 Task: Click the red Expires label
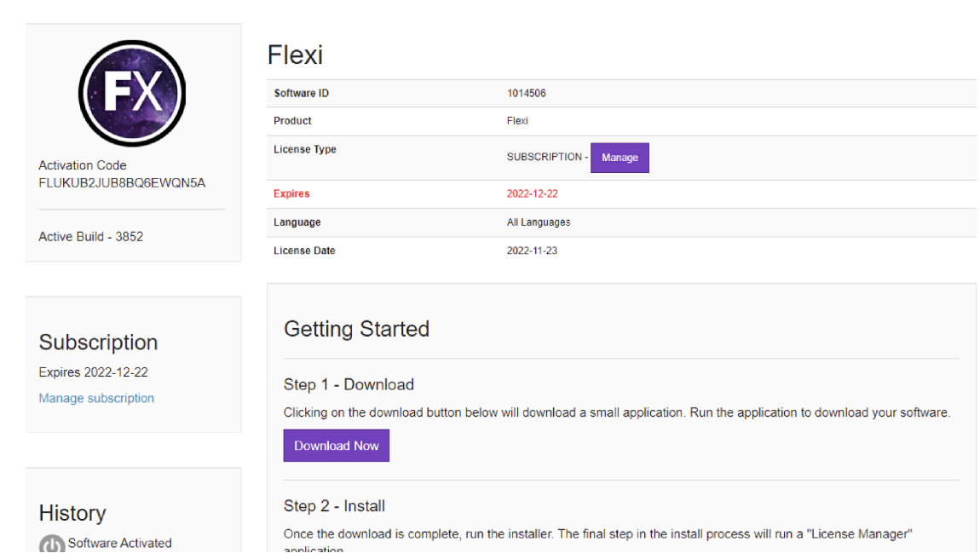click(291, 193)
